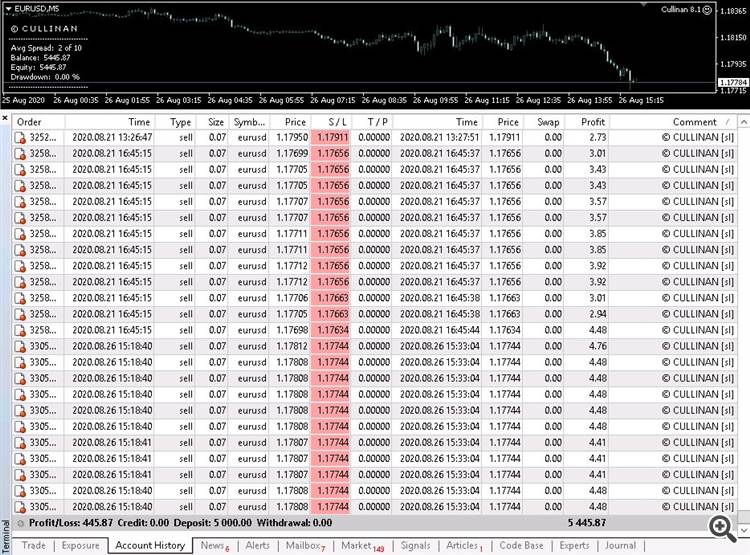Close the Terminal panel with X
This screenshot has height=555, width=750.
point(5,117)
